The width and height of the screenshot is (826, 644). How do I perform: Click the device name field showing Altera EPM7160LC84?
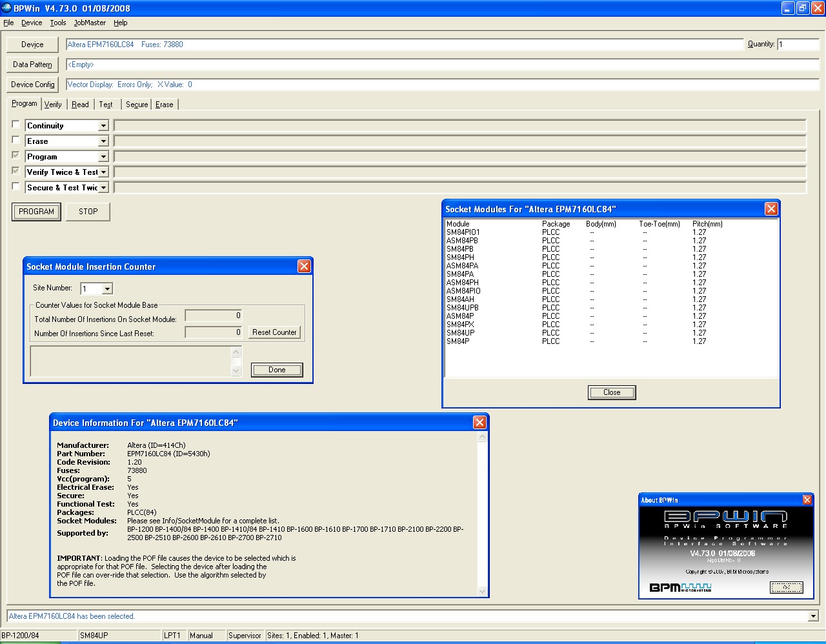[405, 45]
